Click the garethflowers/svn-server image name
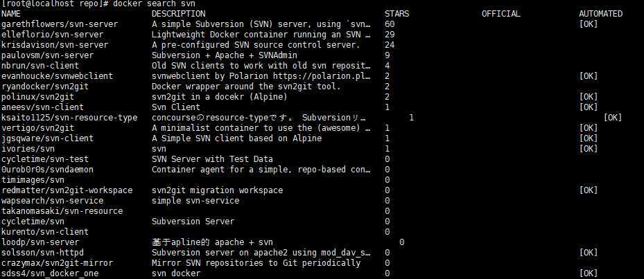Viewport: 644px width, 279px height. tap(60, 24)
